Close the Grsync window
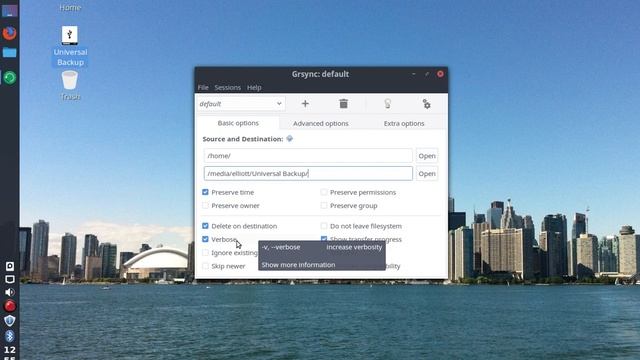The width and height of the screenshot is (640, 360). pyautogui.click(x=440, y=74)
